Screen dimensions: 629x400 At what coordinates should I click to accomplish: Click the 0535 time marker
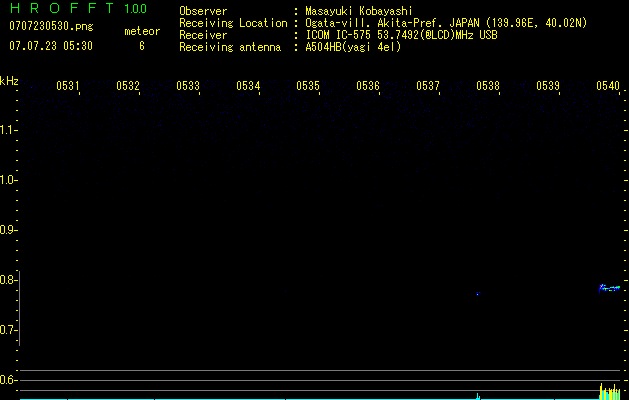click(x=308, y=86)
